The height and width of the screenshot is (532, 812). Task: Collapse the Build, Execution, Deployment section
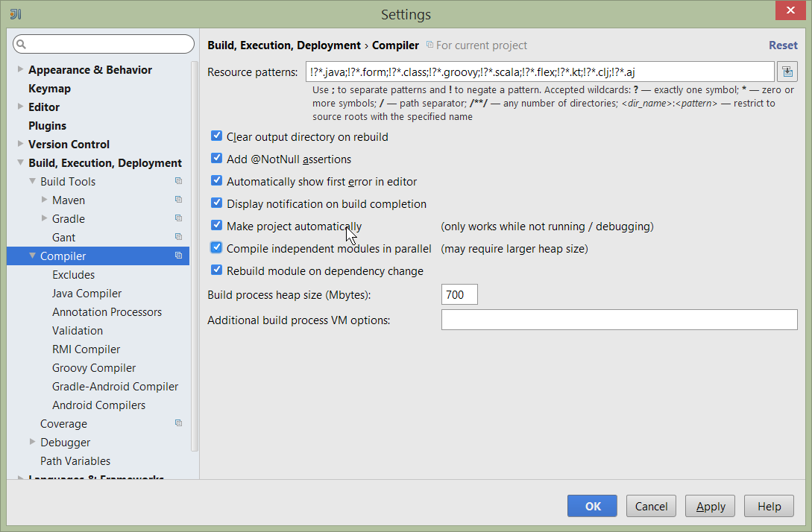(20, 163)
